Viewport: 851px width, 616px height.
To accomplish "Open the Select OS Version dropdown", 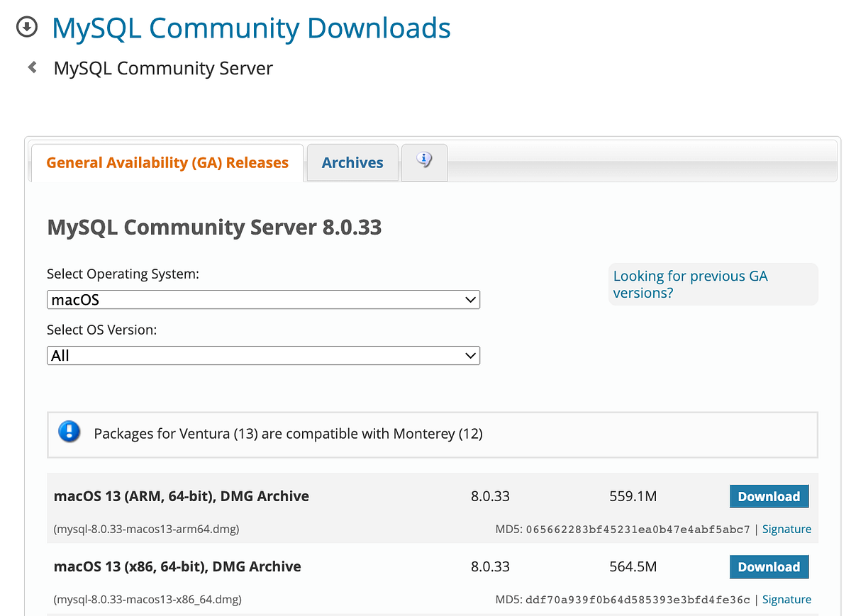I will pyautogui.click(x=262, y=355).
